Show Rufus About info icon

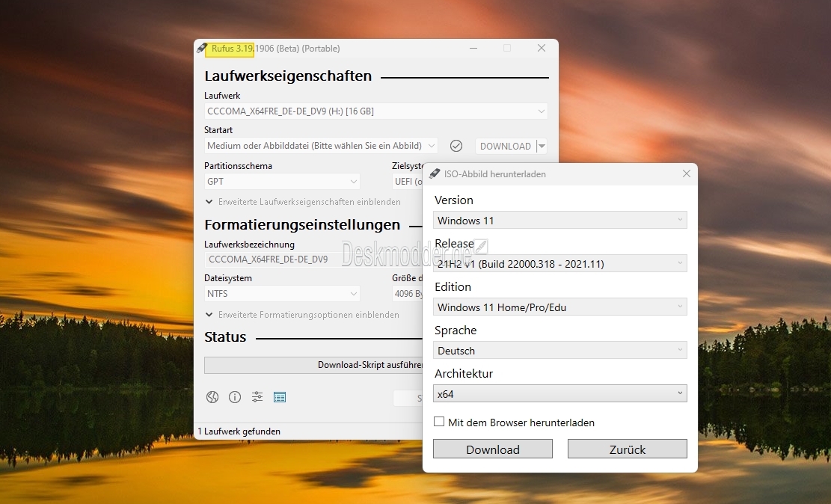[235, 397]
